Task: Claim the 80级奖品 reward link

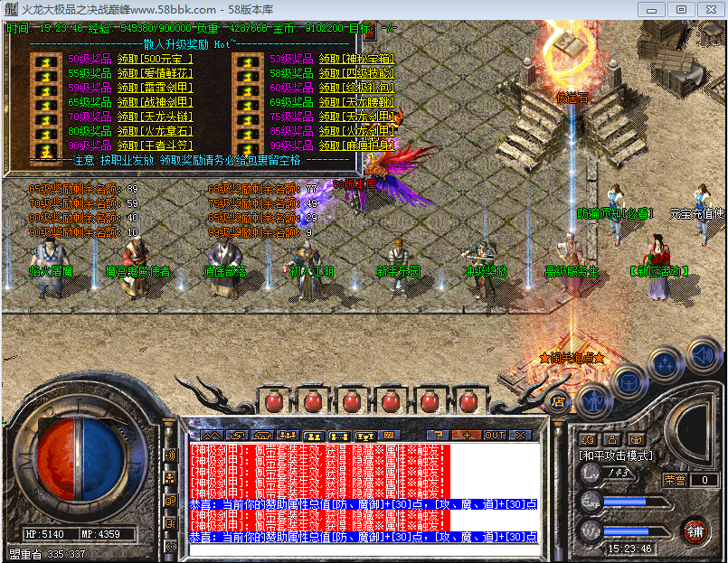Action: point(155,131)
